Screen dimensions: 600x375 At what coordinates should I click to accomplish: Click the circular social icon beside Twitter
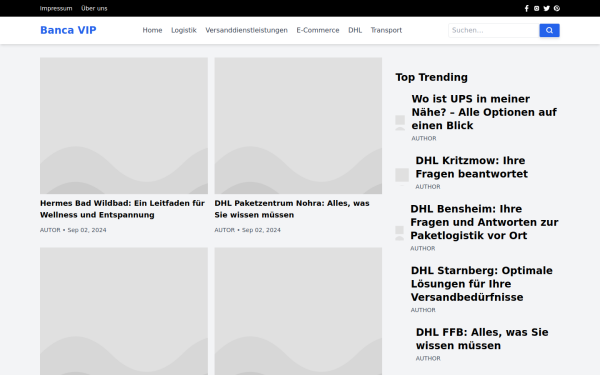coord(557,8)
